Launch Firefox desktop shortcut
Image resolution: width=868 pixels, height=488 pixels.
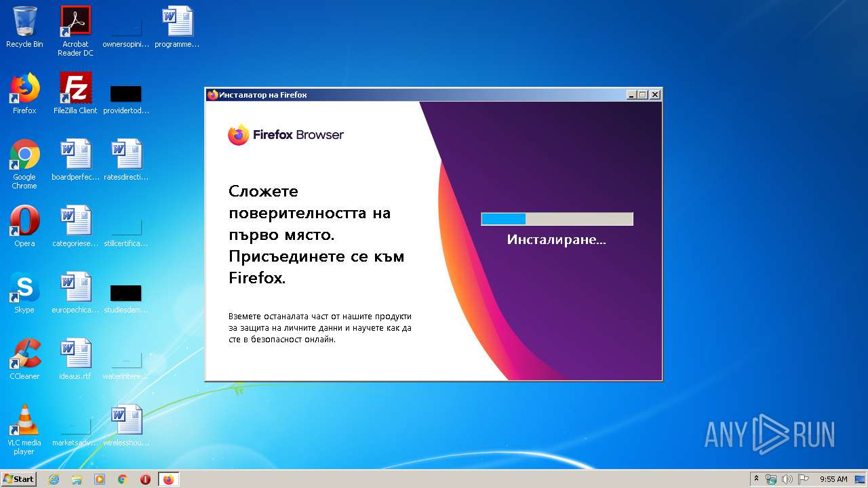pos(24,94)
